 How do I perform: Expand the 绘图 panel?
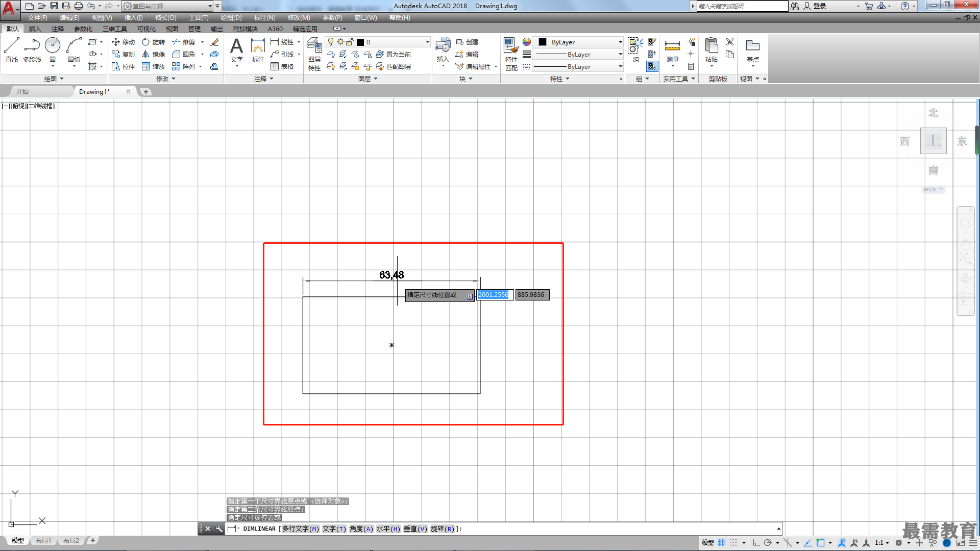(54, 79)
